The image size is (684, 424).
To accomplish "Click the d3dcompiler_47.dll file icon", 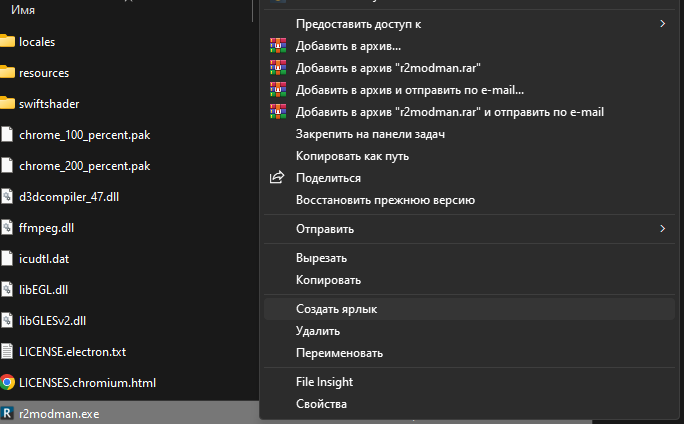I will click(8, 196).
